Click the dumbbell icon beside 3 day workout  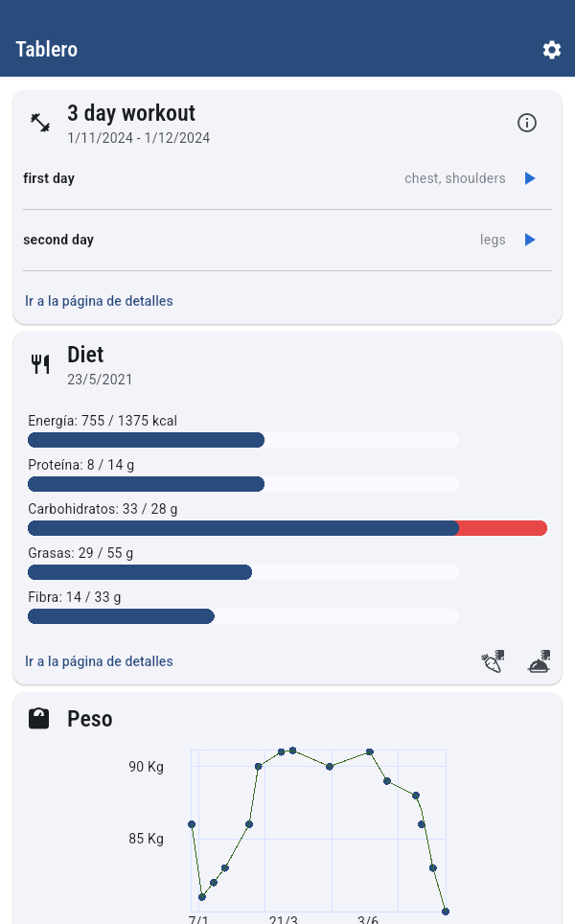point(40,123)
